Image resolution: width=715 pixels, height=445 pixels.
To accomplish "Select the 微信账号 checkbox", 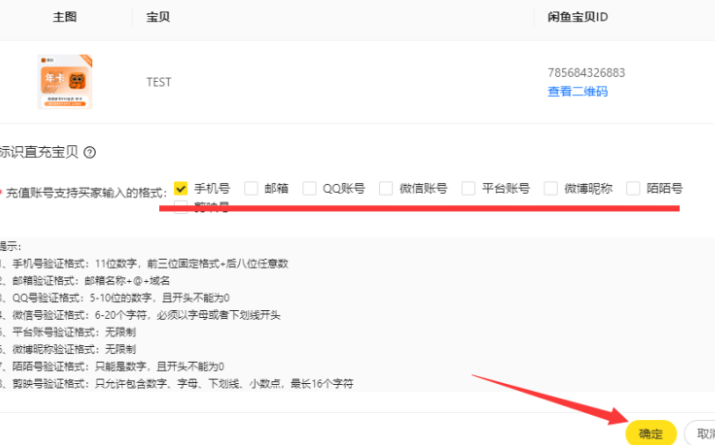I will (386, 188).
